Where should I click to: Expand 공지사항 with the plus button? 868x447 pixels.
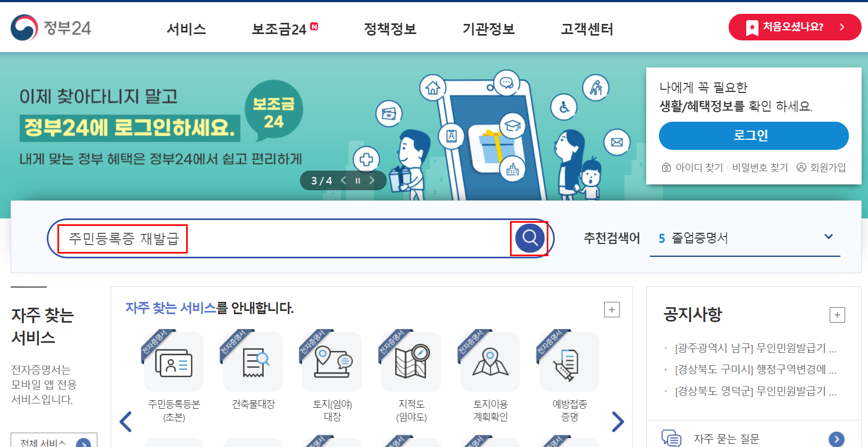click(837, 315)
